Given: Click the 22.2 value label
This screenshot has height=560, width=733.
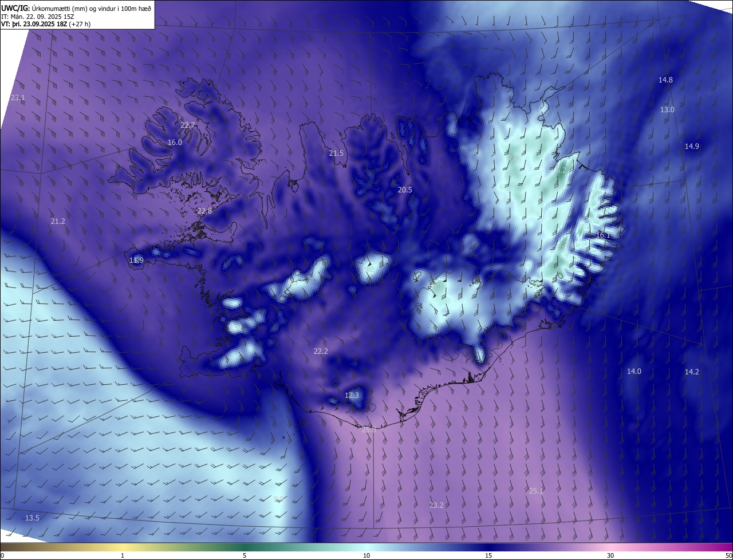Looking at the screenshot, I should tap(321, 351).
